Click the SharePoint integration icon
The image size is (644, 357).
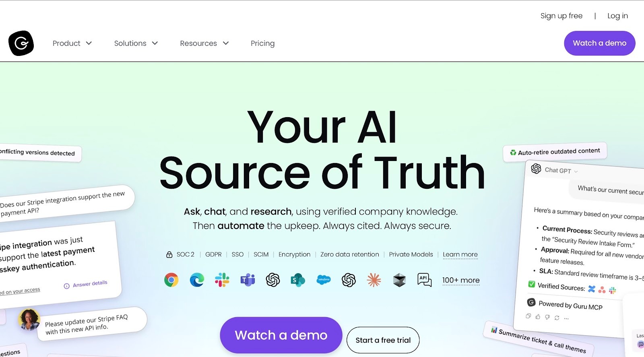(298, 280)
